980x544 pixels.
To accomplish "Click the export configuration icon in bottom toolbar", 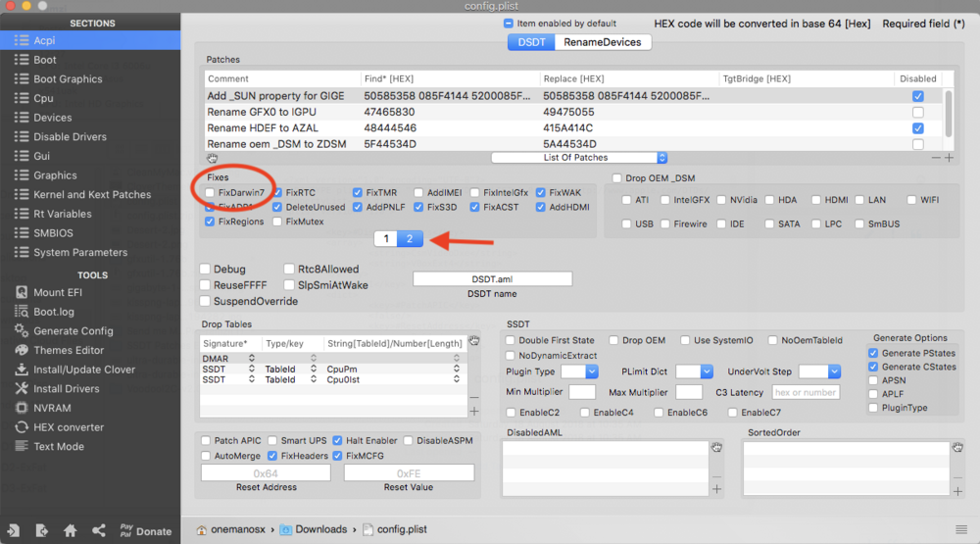I will [41, 530].
